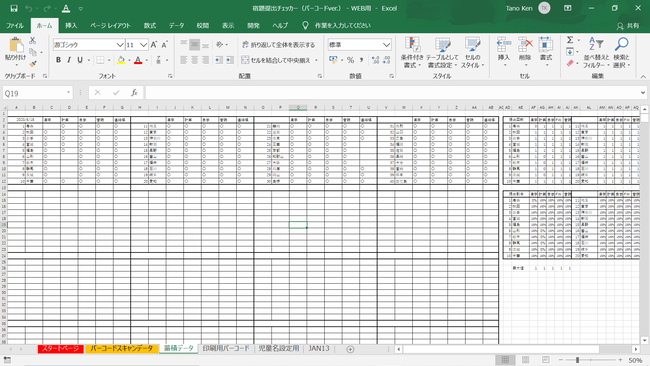Screen dimensions: 650x366
Task: Center text horizontally
Action: pos(194,60)
